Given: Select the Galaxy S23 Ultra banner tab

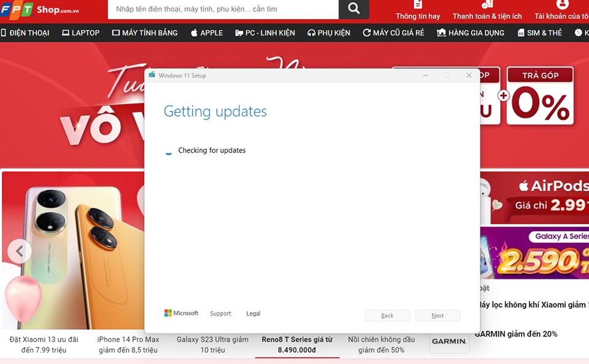Looking at the screenshot, I should [213, 344].
